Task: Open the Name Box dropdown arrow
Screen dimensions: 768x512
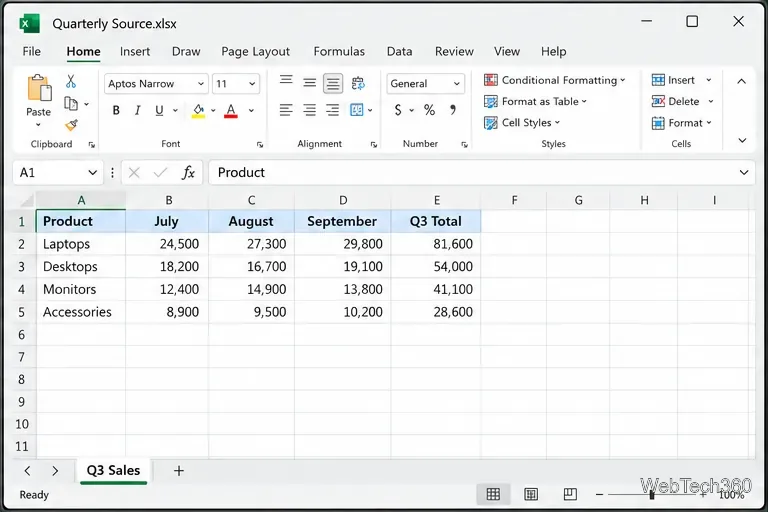Action: (x=92, y=172)
